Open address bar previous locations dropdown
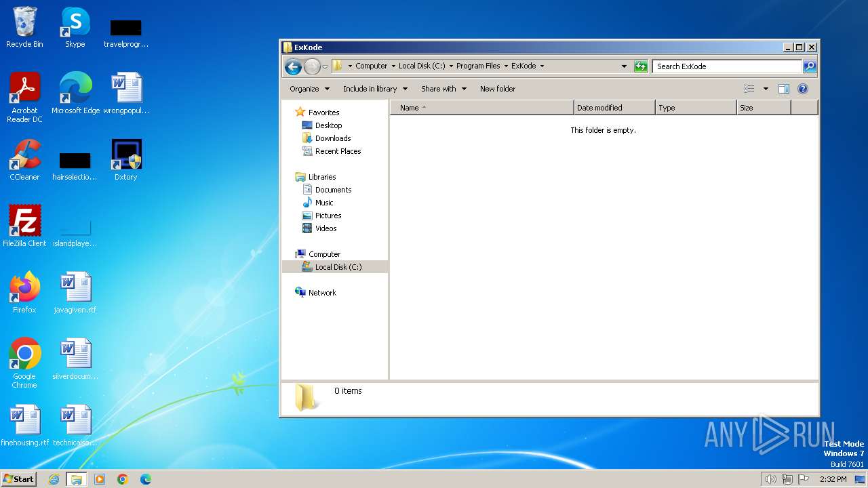 click(x=624, y=66)
